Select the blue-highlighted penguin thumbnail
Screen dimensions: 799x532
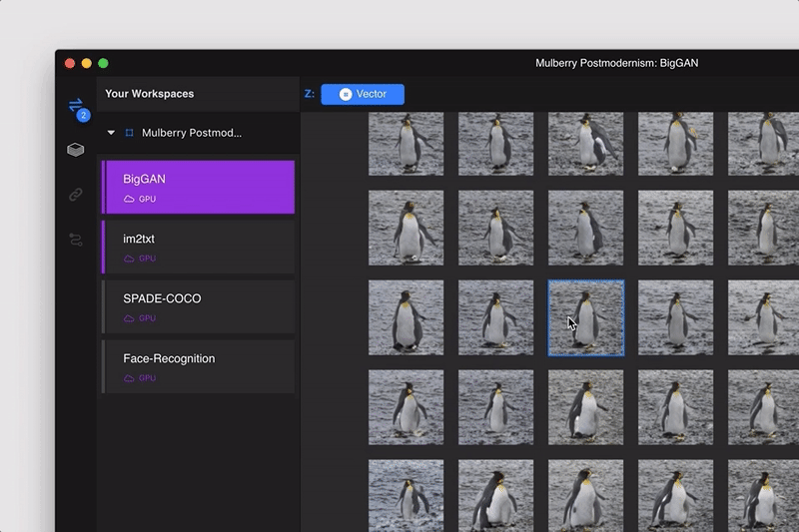pyautogui.click(x=586, y=317)
